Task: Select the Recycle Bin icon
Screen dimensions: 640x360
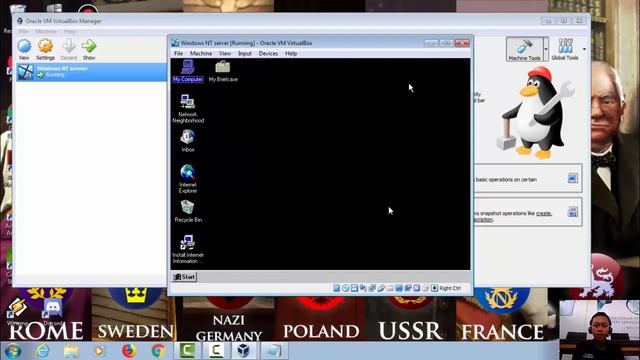Action: click(x=188, y=211)
